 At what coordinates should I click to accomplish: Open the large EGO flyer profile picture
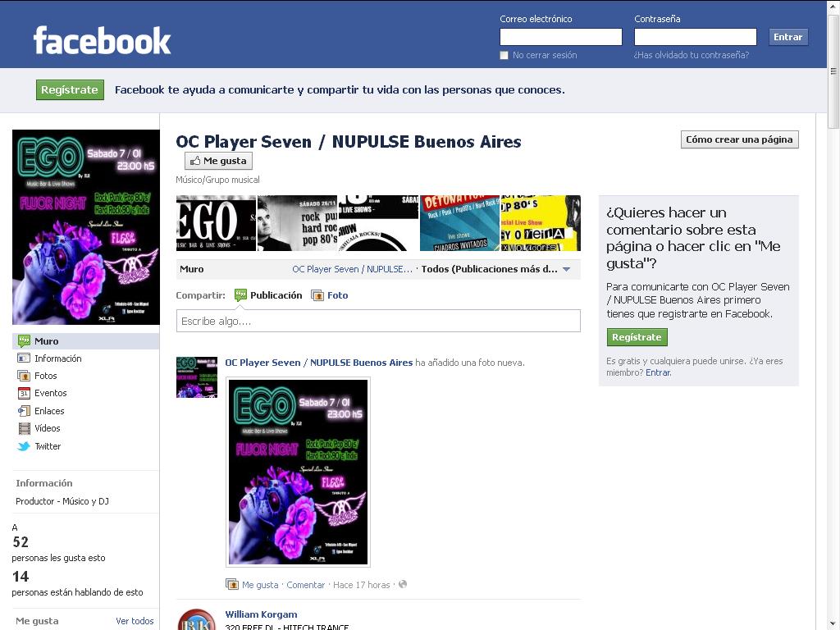coord(85,227)
